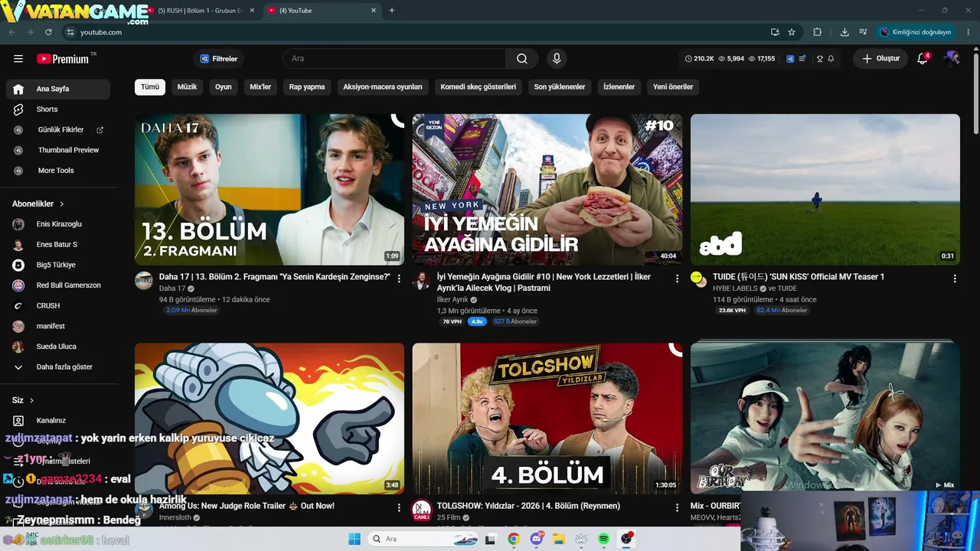980x551 pixels.
Task: Open OBS Studio from the taskbar
Action: click(627, 539)
